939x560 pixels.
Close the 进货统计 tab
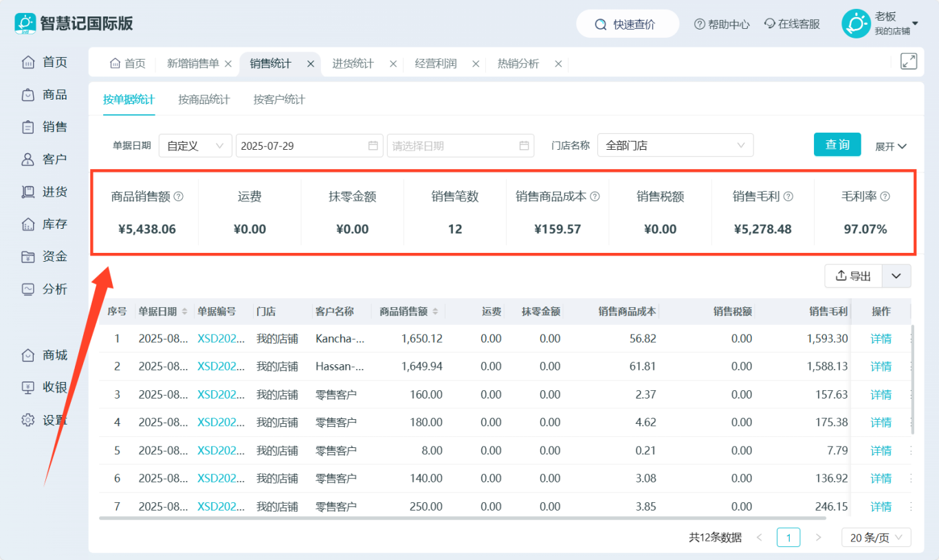(x=393, y=64)
